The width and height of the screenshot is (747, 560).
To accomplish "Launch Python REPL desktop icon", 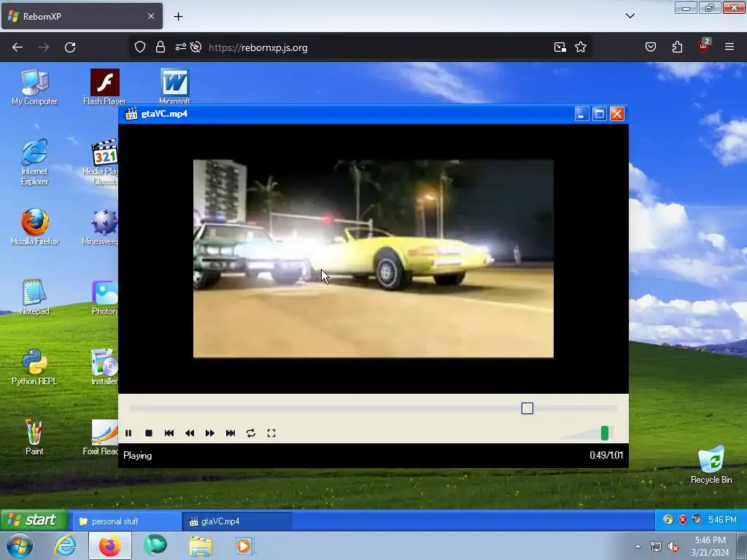I will click(x=34, y=367).
